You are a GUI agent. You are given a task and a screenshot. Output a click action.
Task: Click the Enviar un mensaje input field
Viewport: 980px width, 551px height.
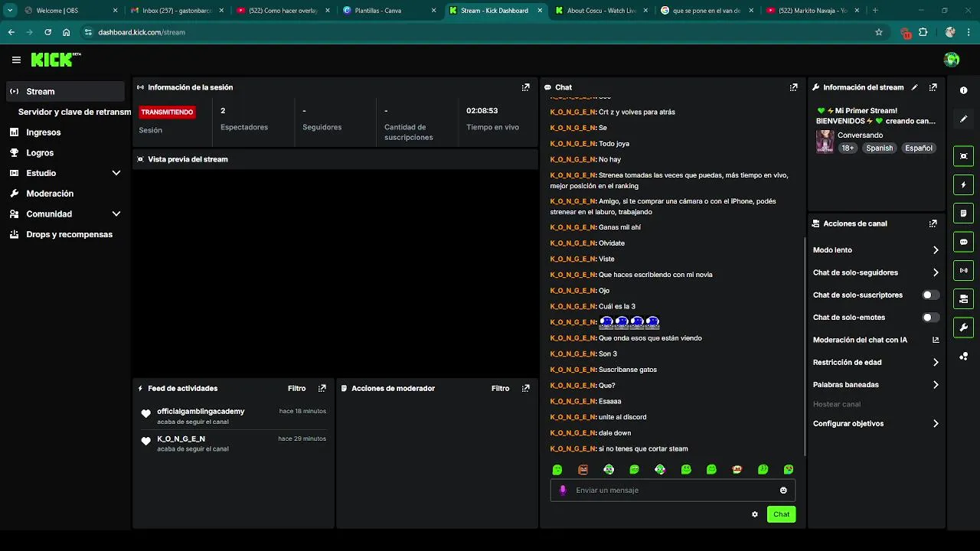(673, 491)
